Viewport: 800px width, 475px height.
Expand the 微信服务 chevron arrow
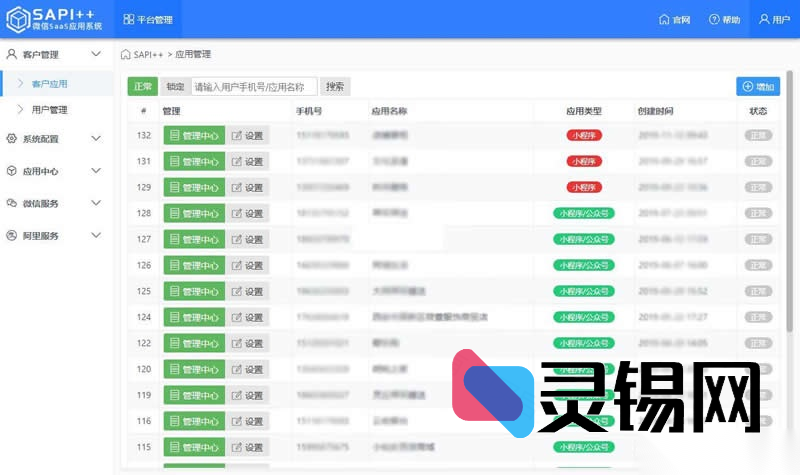tap(96, 203)
